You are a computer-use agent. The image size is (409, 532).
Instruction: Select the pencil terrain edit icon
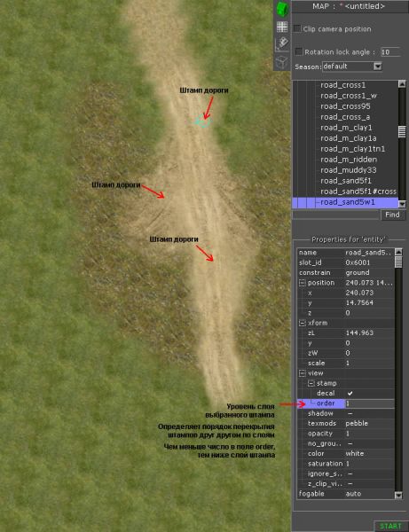[x=282, y=44]
